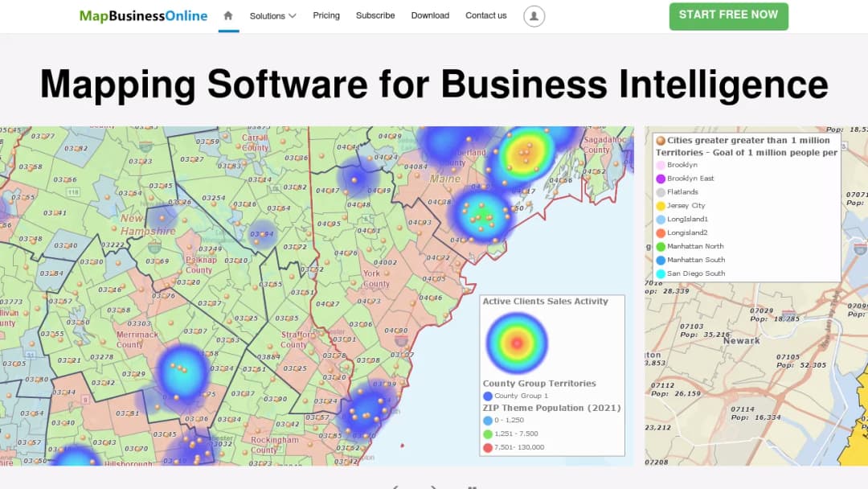Viewport: 868px width, 489px height.
Task: Click the red 7,501- 130,000 population swatch
Action: coord(488,447)
